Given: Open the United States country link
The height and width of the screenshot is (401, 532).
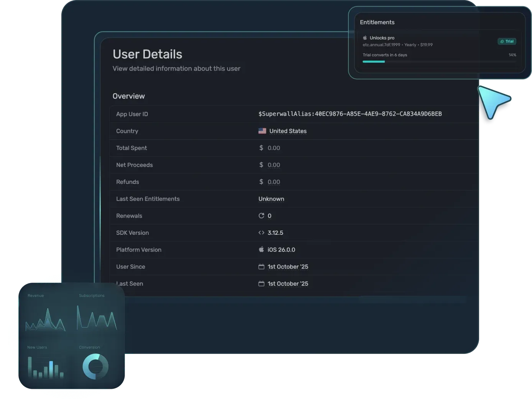Looking at the screenshot, I should tap(288, 131).
